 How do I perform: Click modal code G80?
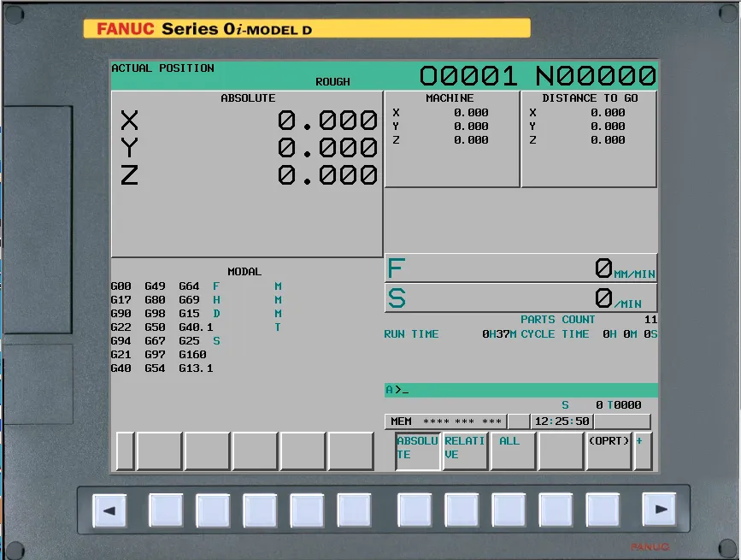155,300
